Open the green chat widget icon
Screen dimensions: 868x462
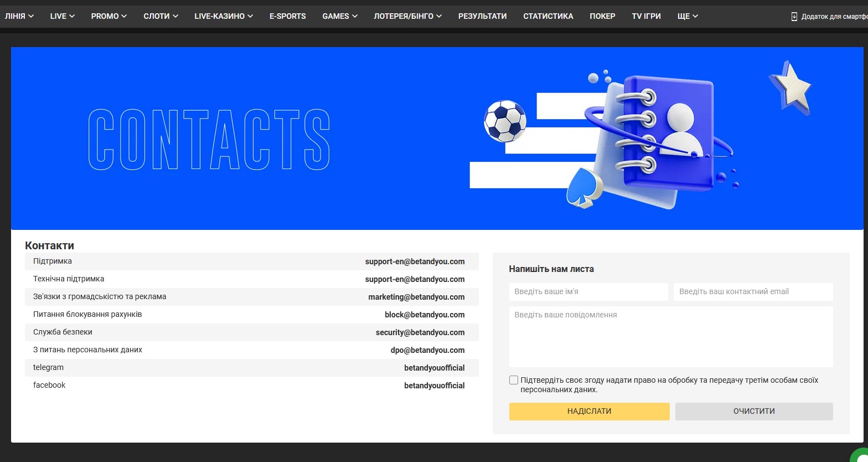pos(860,455)
